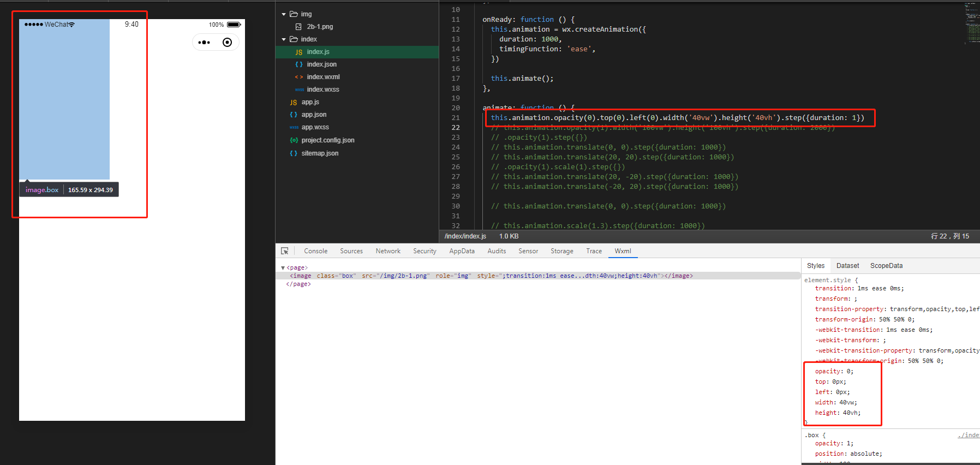Switch to the Storage tab
Image resolution: width=980 pixels, height=465 pixels.
(x=561, y=251)
